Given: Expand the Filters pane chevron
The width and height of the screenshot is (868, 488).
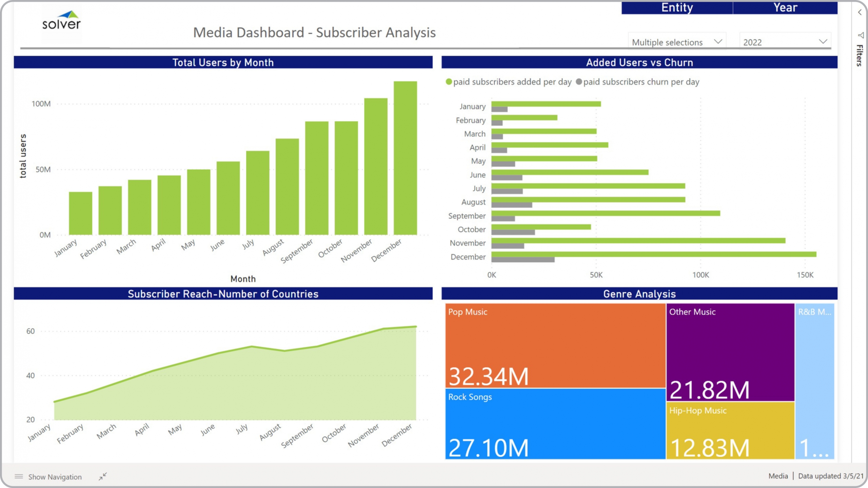Looking at the screenshot, I should click(860, 13).
